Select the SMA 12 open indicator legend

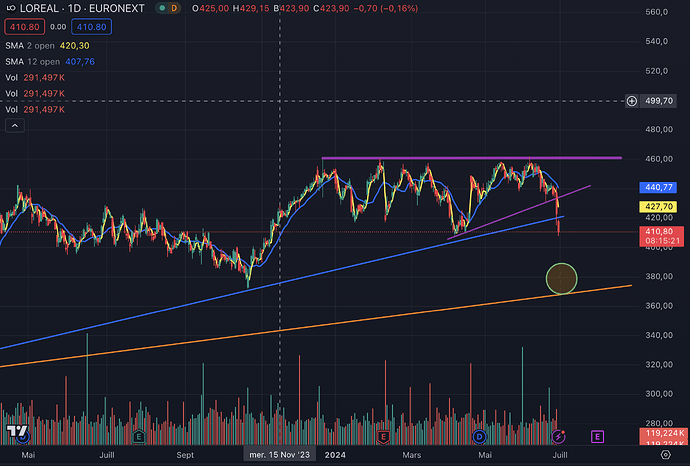tap(50, 62)
